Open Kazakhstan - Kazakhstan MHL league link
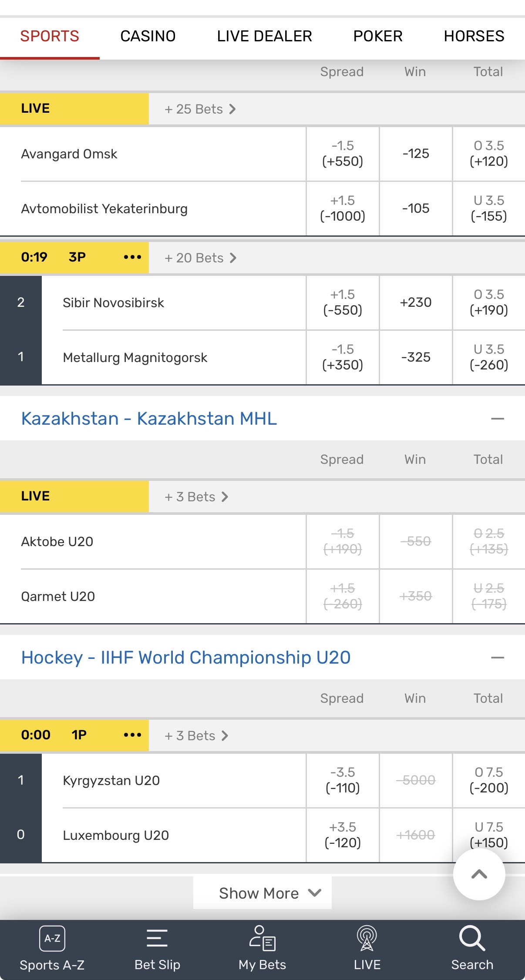This screenshot has width=525, height=980. coord(149,419)
